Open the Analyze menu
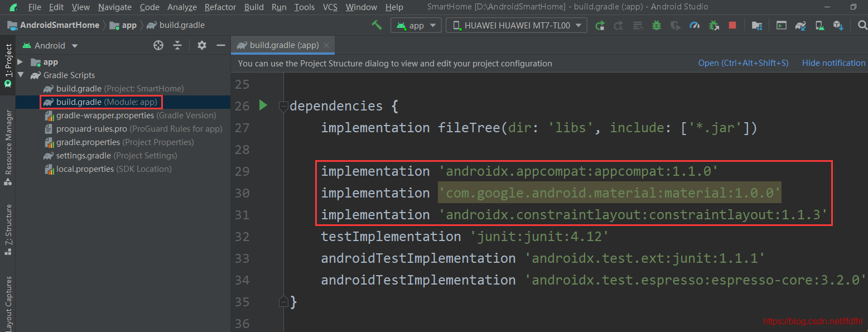This screenshot has height=332, width=868. tap(182, 7)
